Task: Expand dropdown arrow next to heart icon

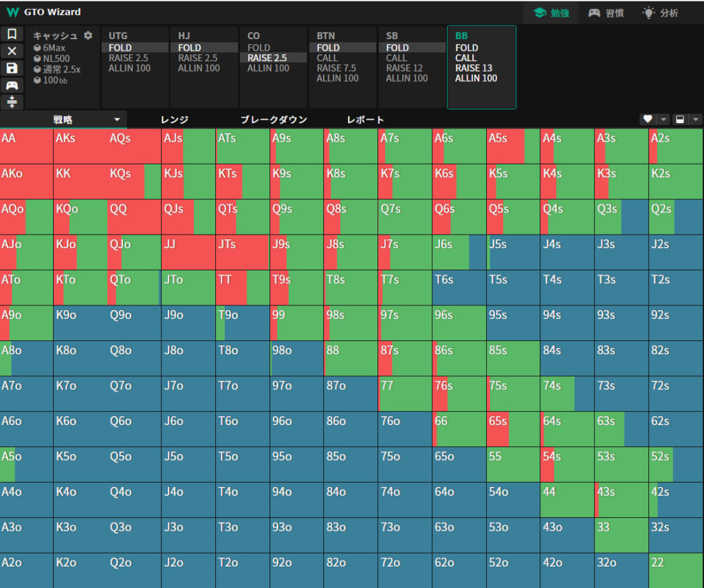Action: tap(663, 119)
